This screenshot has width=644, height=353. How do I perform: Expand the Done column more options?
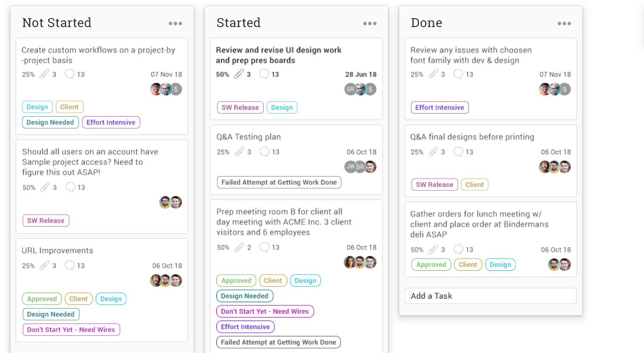click(564, 23)
